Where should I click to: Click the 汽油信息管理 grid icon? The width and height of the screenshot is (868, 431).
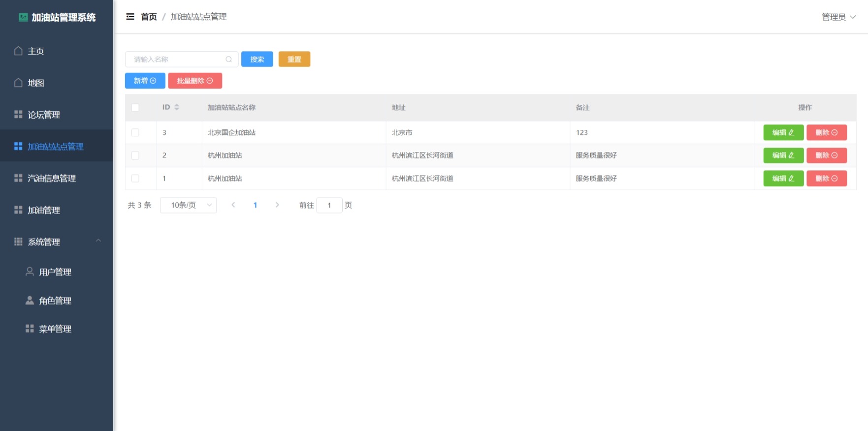click(x=18, y=178)
